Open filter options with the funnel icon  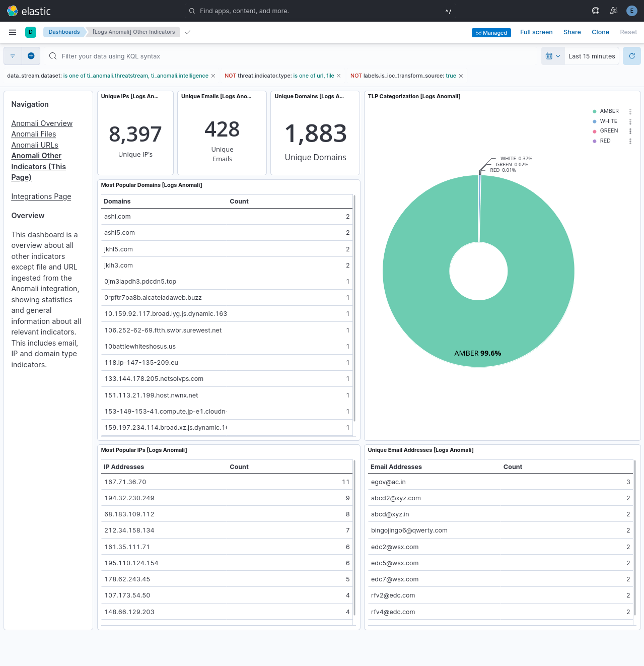pyautogui.click(x=13, y=56)
